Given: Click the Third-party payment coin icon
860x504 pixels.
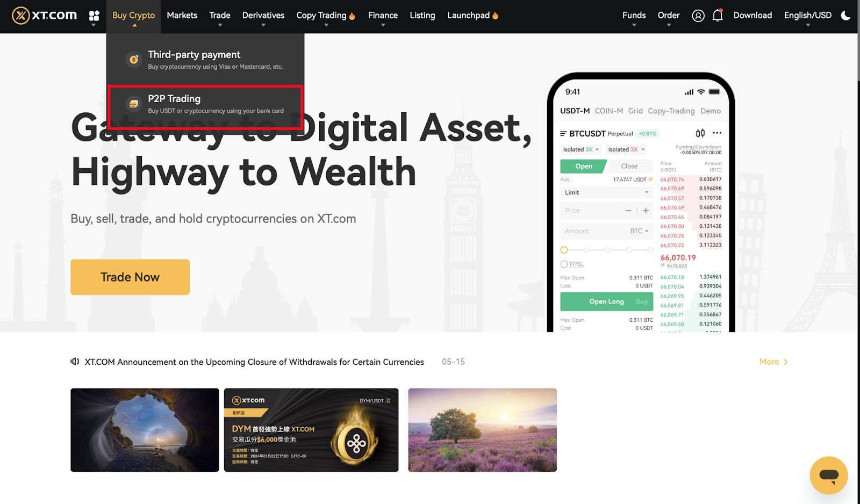Looking at the screenshot, I should coord(134,60).
